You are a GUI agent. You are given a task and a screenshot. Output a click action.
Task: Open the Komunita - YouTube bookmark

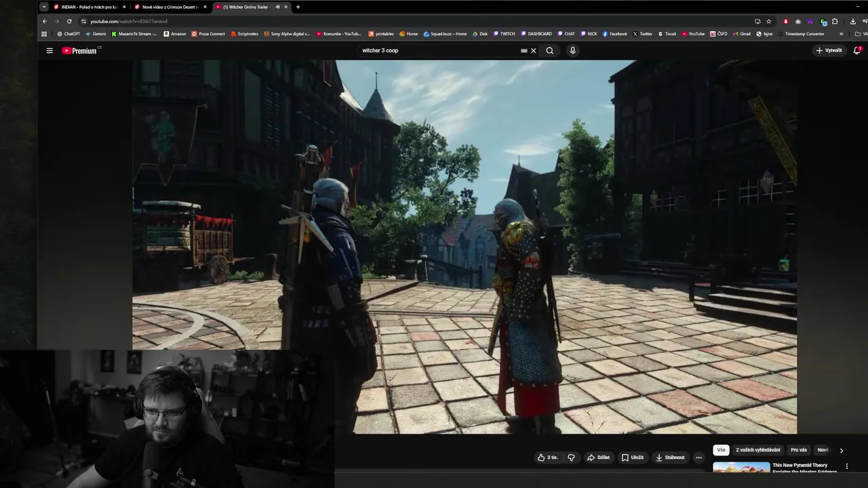[339, 34]
